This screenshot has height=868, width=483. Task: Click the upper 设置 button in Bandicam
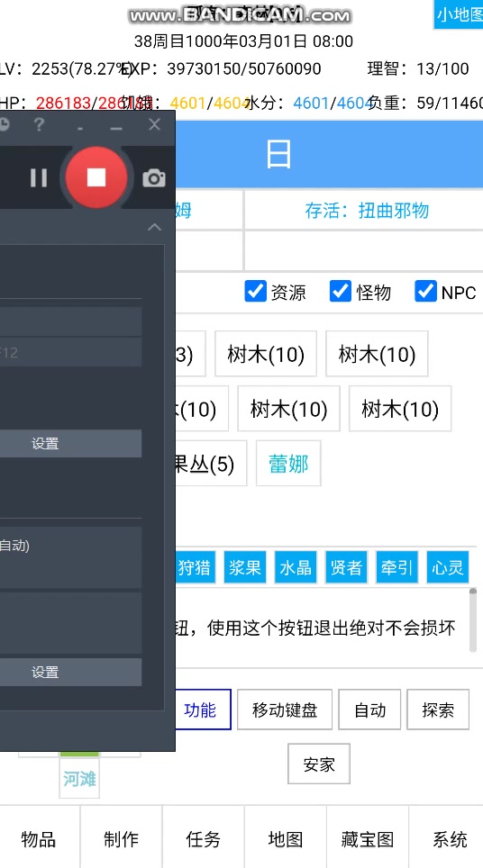pos(45,443)
